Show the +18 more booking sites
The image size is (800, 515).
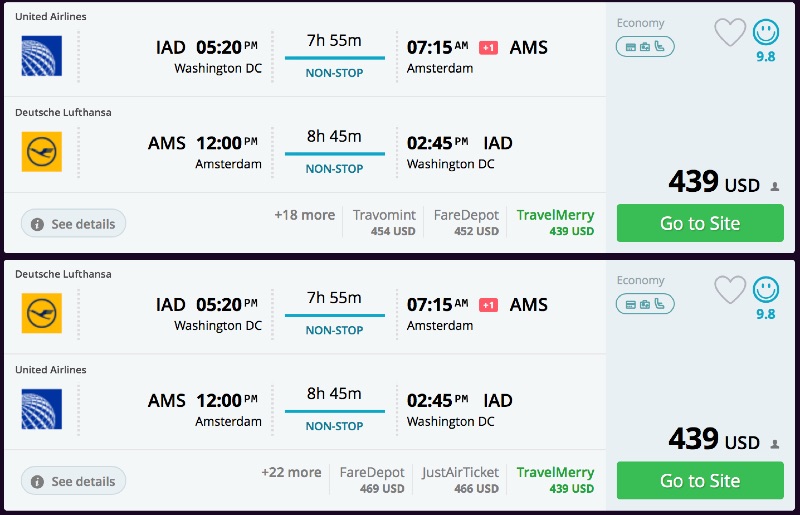tap(305, 215)
